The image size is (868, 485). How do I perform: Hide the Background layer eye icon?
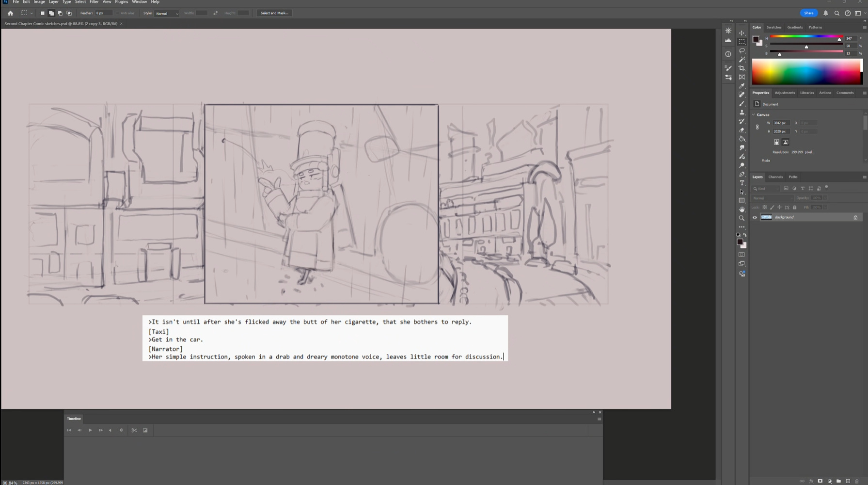click(755, 217)
